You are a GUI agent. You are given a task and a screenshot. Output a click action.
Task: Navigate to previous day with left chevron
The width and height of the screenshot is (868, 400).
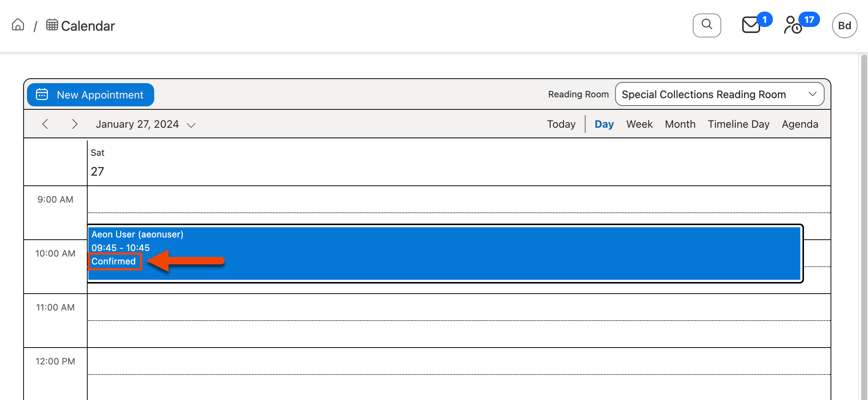[x=45, y=124]
